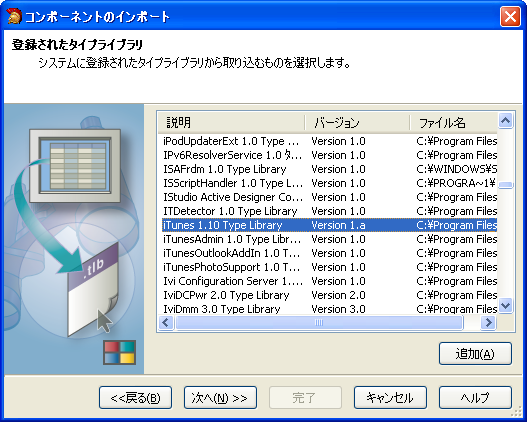Cancel the wizard with キャンセル
The width and height of the screenshot is (527, 422).
pos(390,398)
